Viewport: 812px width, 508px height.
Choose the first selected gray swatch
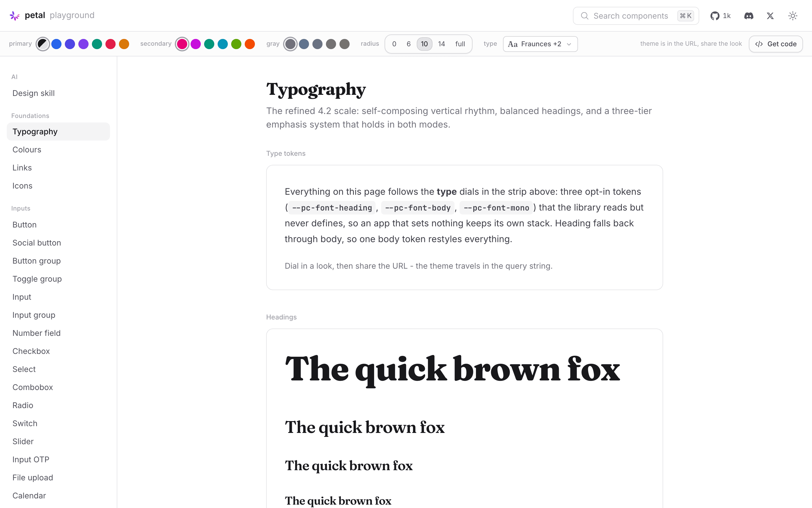tap(290, 44)
